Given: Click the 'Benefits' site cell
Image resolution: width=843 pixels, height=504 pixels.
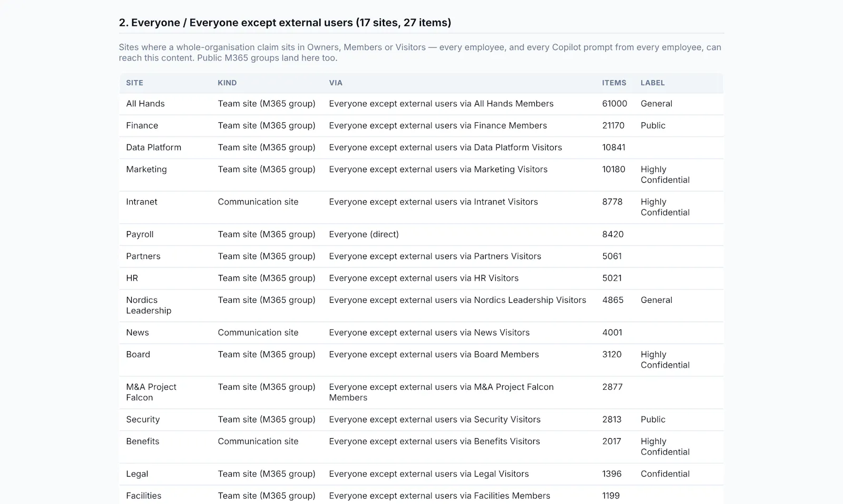Looking at the screenshot, I should [x=142, y=441].
